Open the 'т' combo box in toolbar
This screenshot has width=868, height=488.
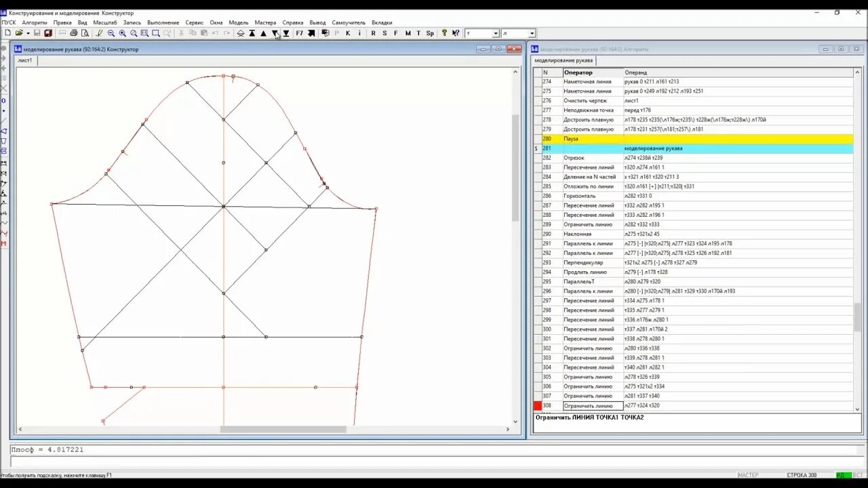pyautogui.click(x=496, y=33)
